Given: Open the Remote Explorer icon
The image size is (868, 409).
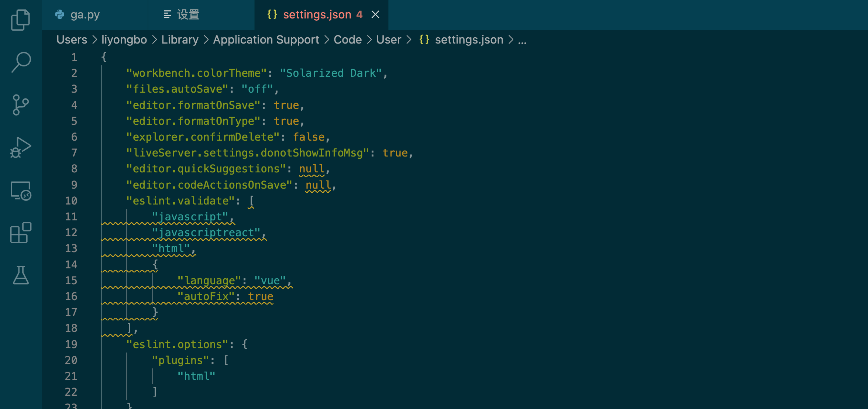Looking at the screenshot, I should 21,191.
